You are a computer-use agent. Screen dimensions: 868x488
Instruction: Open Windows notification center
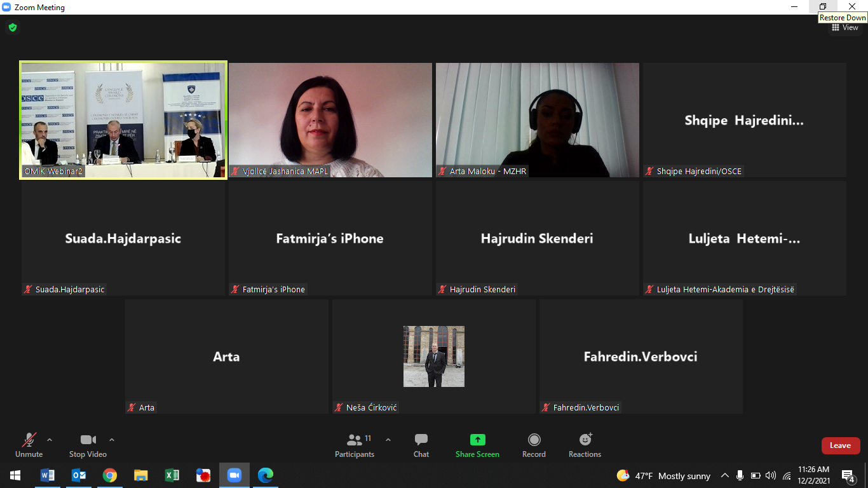click(848, 475)
